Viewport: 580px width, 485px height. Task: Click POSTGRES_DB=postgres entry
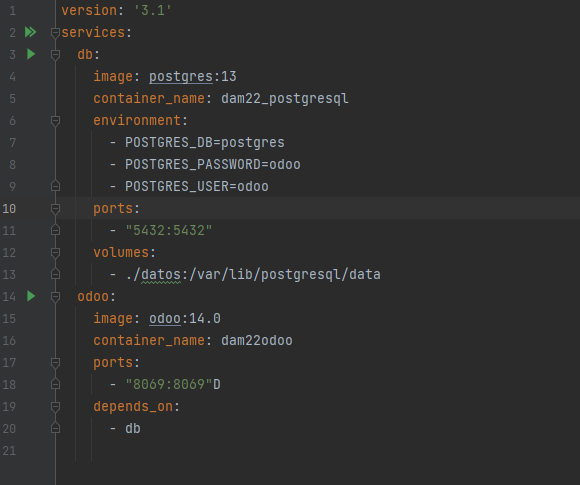[x=205, y=142]
